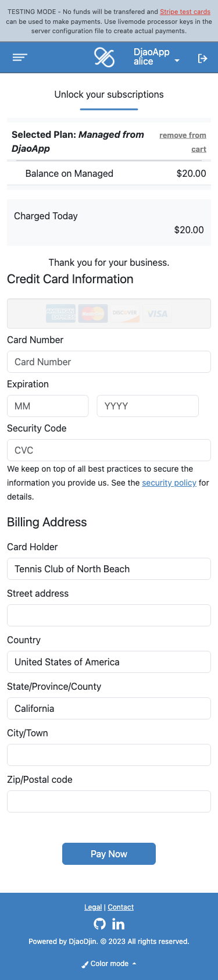218x980 pixels.
Task: Open the Legal footer link
Action: pyautogui.click(x=93, y=907)
